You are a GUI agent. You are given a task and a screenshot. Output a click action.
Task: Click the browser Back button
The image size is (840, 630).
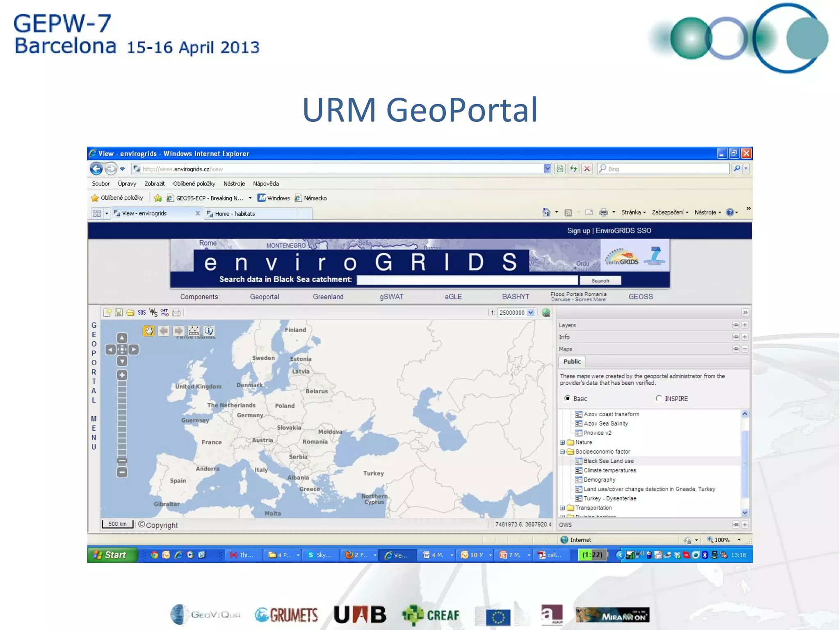coord(96,169)
